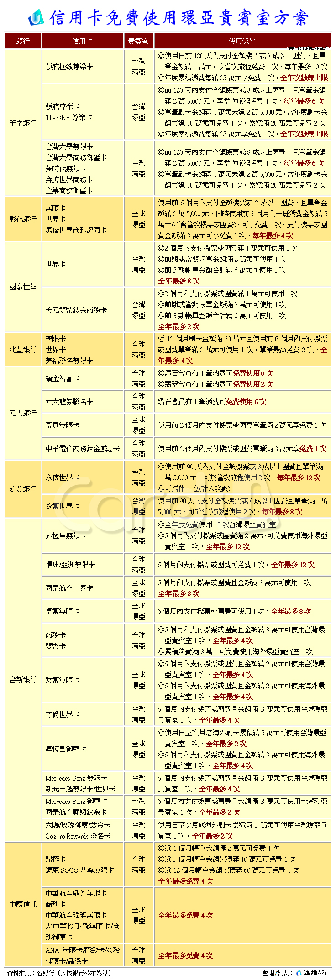Image resolution: width=336 pixels, height=980 pixels.
Task: Select the 中華電信商務鈦金感恩卡 cell
Action: point(83,449)
